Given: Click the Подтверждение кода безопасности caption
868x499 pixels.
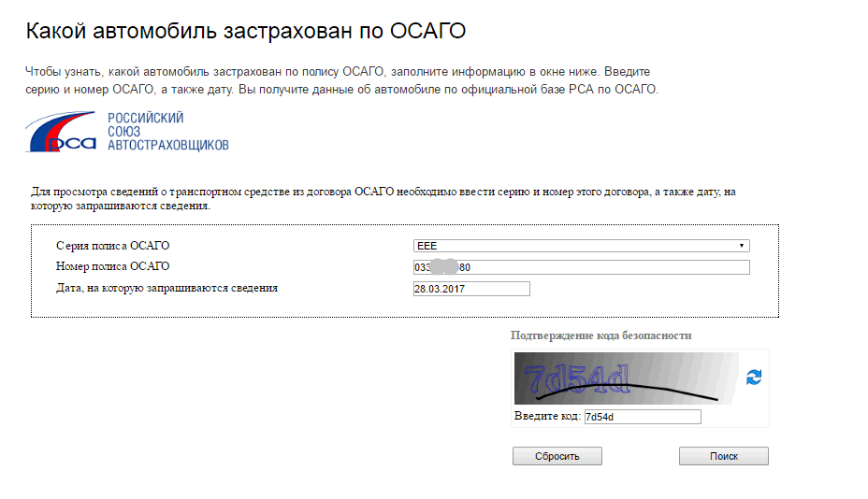Looking at the screenshot, I should click(x=601, y=335).
